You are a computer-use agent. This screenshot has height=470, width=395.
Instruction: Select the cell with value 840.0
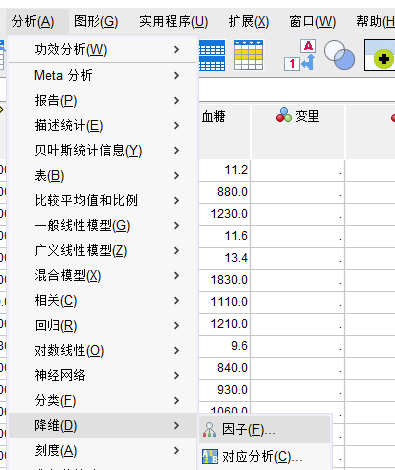point(225,368)
